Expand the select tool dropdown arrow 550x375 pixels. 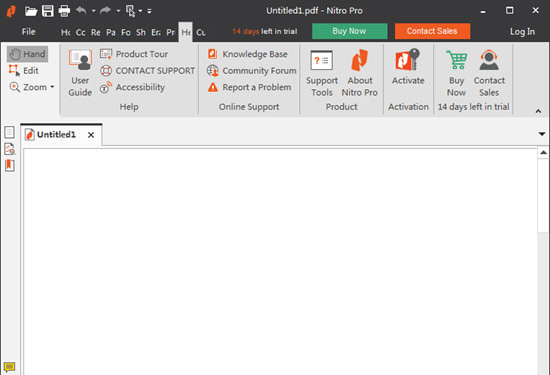tap(140, 11)
